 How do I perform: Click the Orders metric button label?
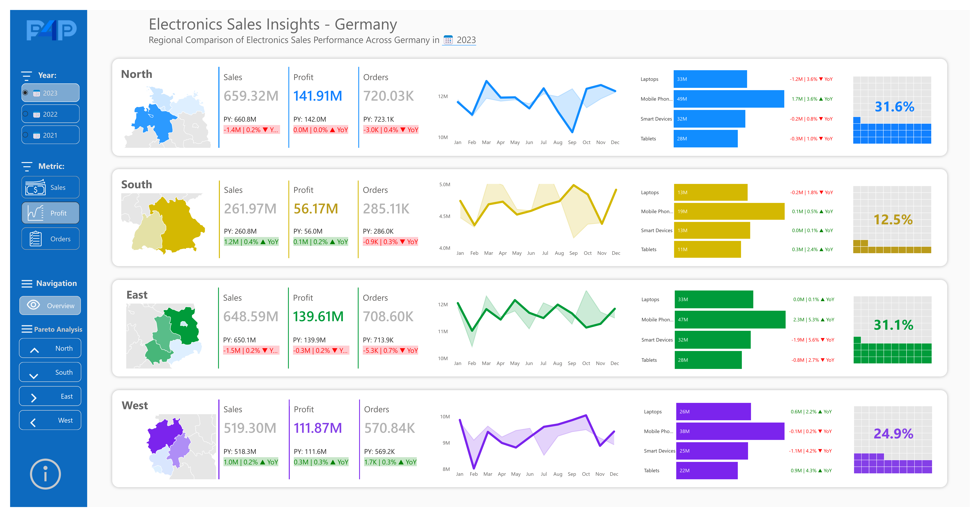(60, 239)
